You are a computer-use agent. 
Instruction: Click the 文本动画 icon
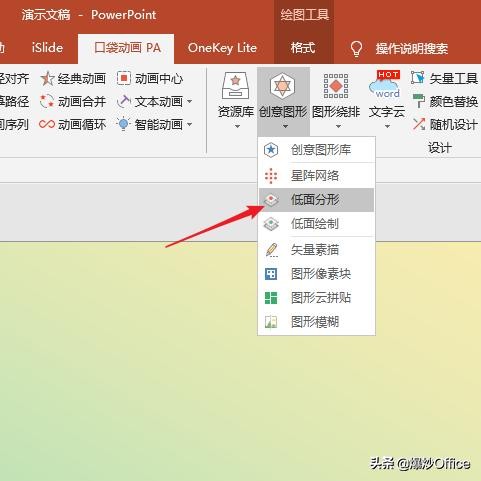coord(124,101)
